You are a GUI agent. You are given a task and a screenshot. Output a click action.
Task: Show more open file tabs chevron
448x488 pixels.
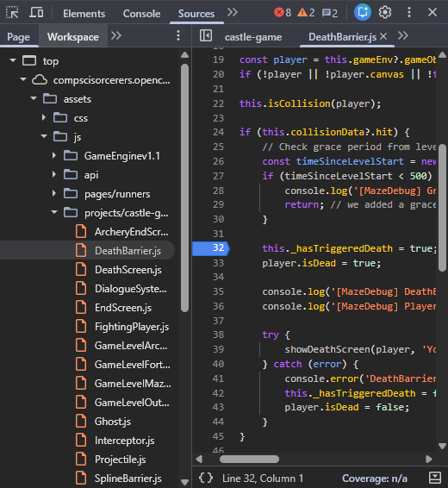pos(403,36)
